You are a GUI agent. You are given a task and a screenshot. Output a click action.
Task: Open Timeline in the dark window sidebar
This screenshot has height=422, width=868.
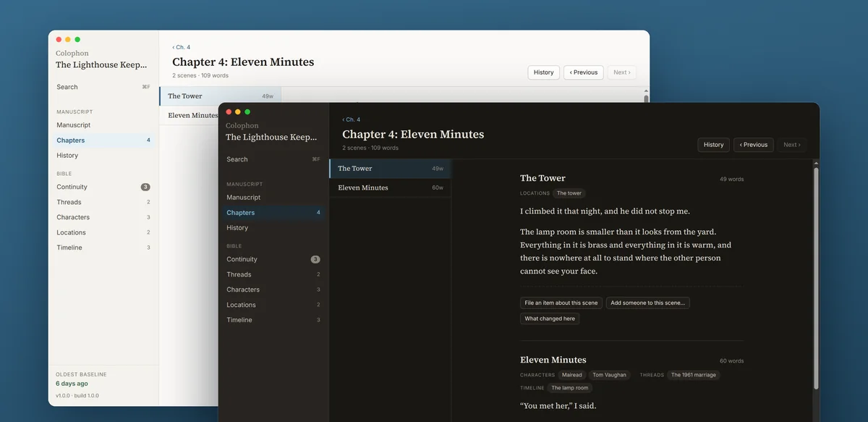[x=273, y=320]
